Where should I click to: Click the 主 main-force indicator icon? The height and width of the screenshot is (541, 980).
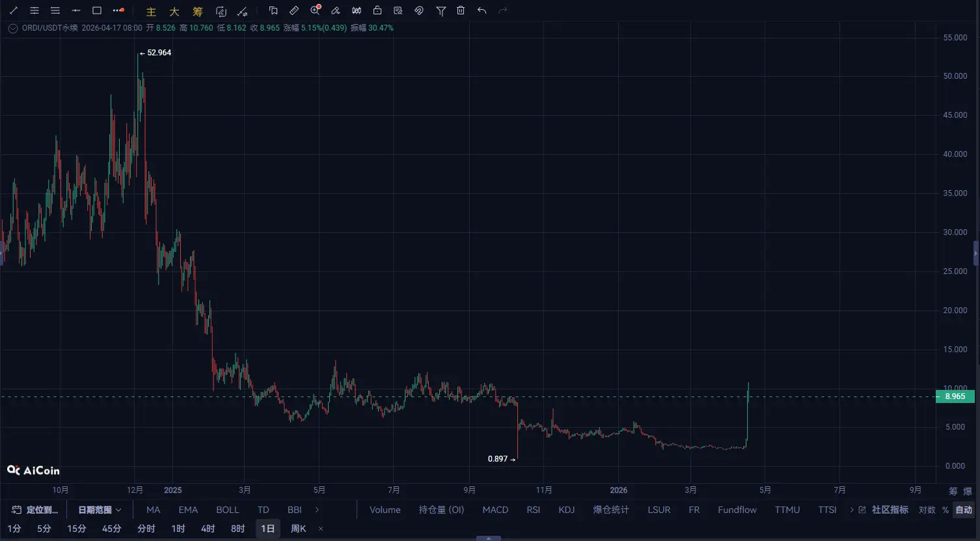point(151,11)
